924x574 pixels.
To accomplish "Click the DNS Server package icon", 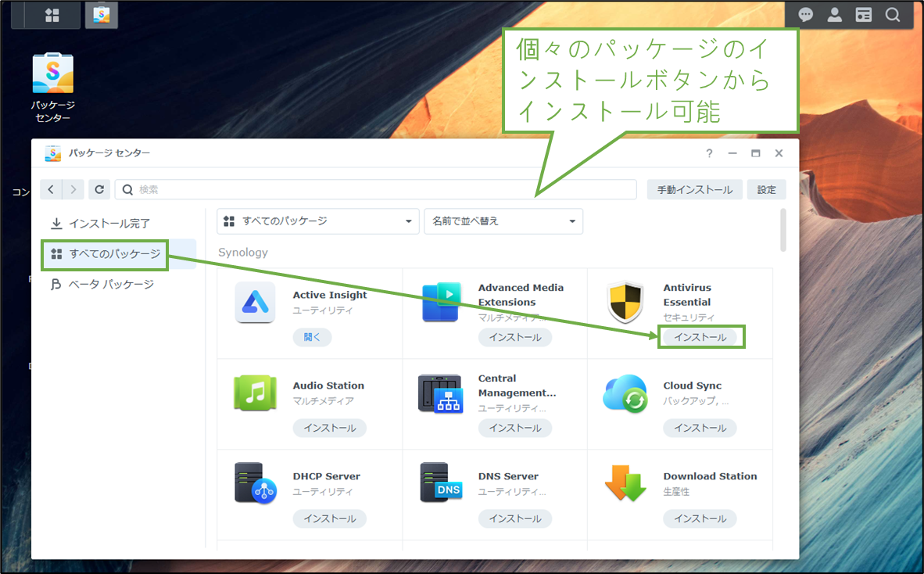I will coord(441,483).
